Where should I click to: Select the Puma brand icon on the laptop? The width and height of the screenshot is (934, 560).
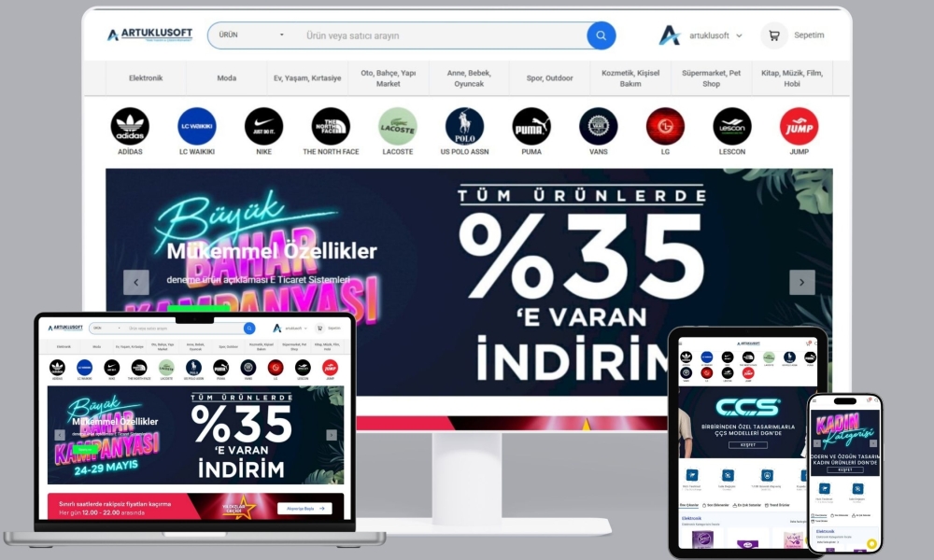click(x=221, y=368)
